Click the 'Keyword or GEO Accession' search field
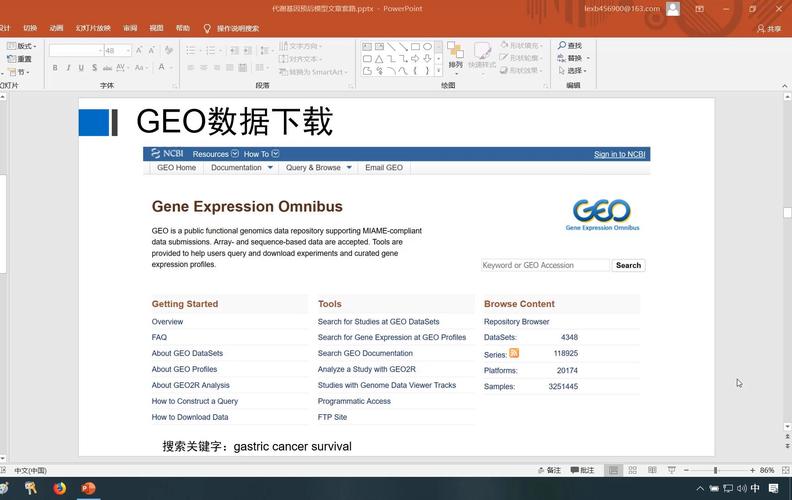This screenshot has width=792, height=500. (x=546, y=265)
